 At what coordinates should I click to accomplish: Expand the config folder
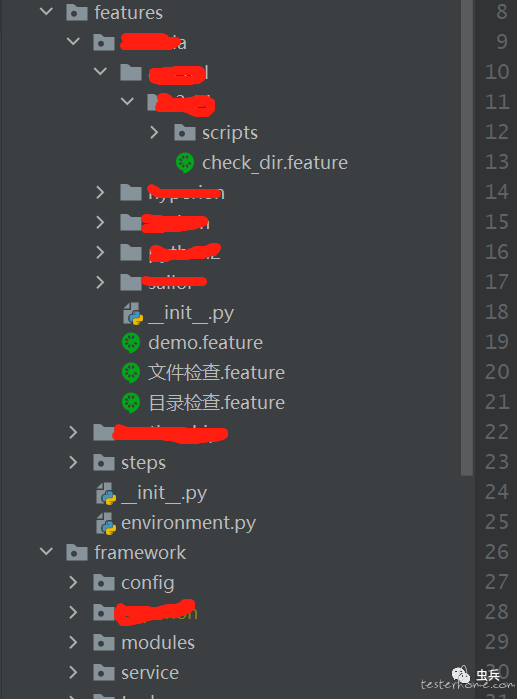pyautogui.click(x=74, y=582)
